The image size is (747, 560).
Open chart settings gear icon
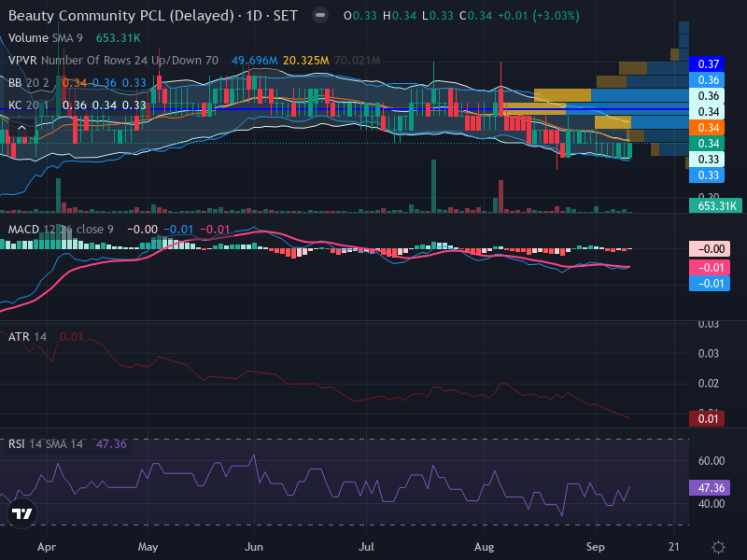718,547
